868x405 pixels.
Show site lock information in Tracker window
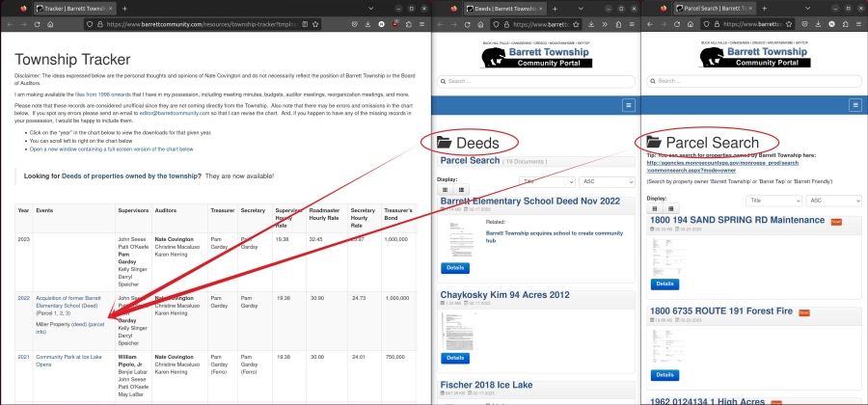point(99,24)
